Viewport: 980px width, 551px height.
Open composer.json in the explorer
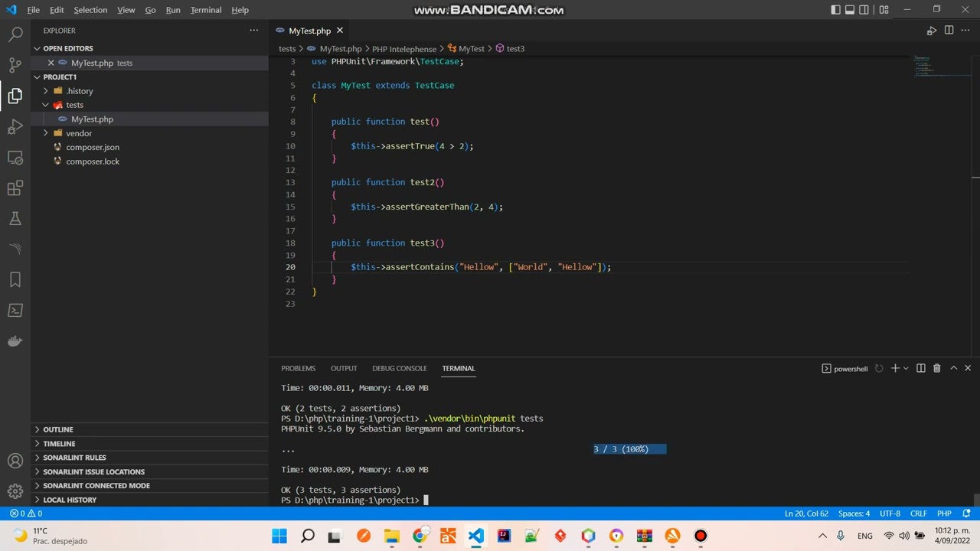(x=93, y=147)
